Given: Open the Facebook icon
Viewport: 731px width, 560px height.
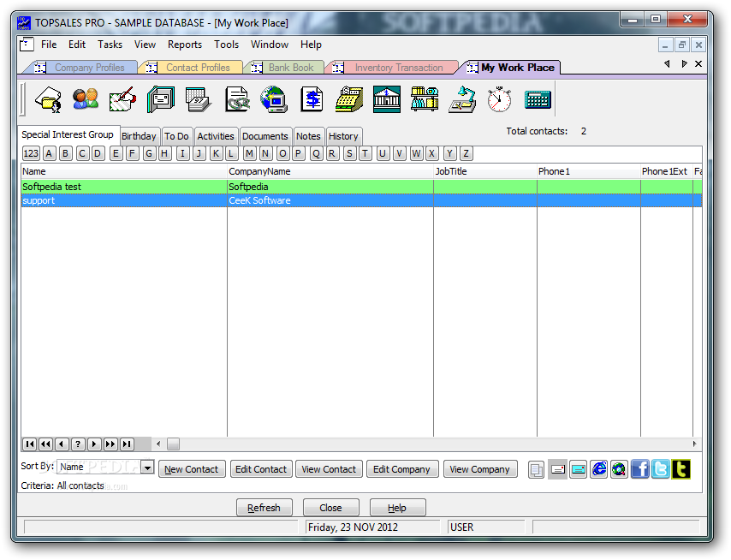Looking at the screenshot, I should pyautogui.click(x=640, y=469).
